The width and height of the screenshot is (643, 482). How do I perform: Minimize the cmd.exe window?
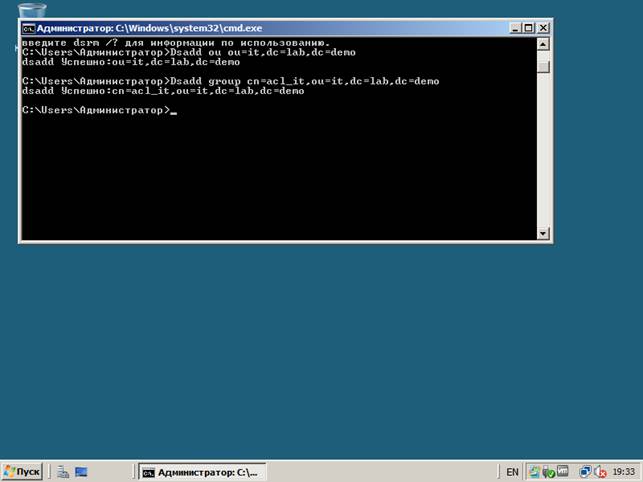[515, 28]
